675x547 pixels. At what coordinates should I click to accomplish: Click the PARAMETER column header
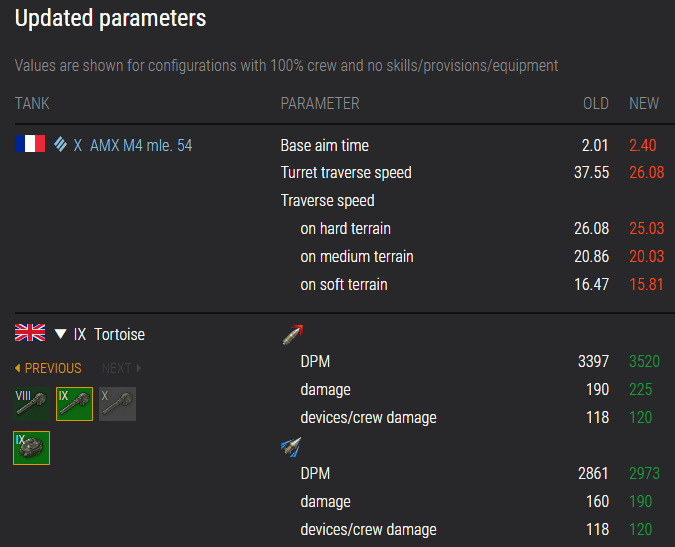319,104
